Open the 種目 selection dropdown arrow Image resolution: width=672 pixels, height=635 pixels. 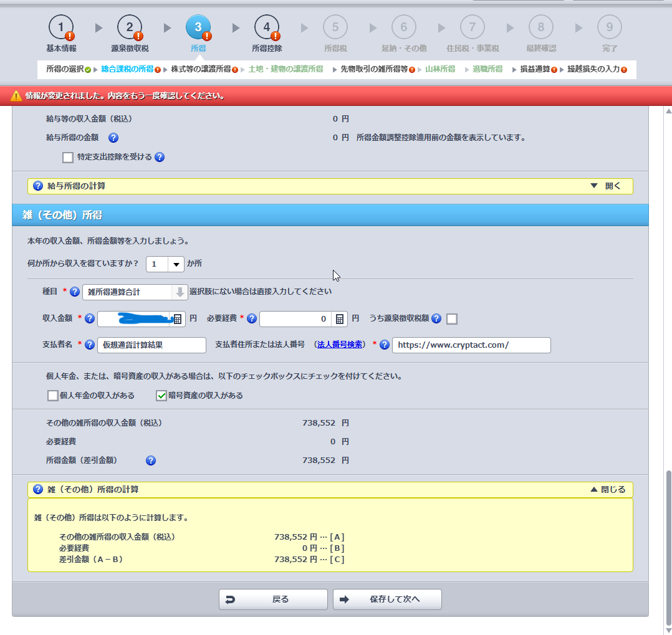tap(180, 292)
